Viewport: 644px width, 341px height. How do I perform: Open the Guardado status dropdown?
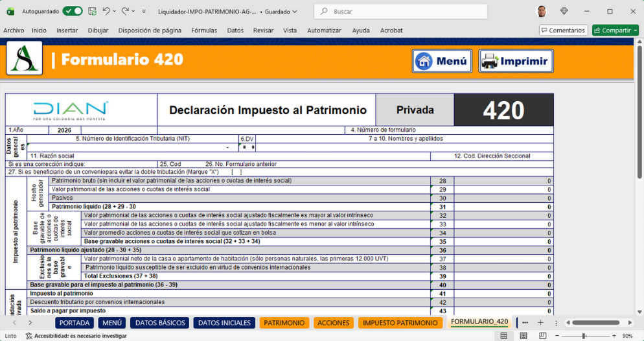(x=281, y=12)
